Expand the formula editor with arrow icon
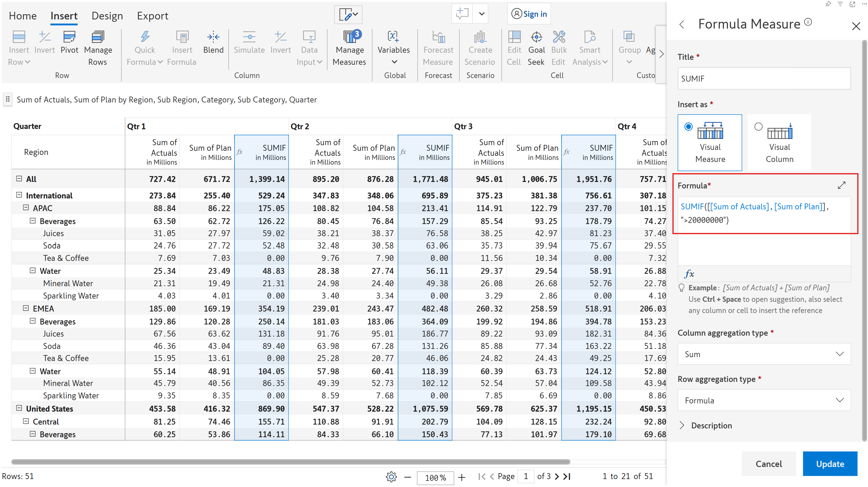The width and height of the screenshot is (868, 487). tap(841, 185)
